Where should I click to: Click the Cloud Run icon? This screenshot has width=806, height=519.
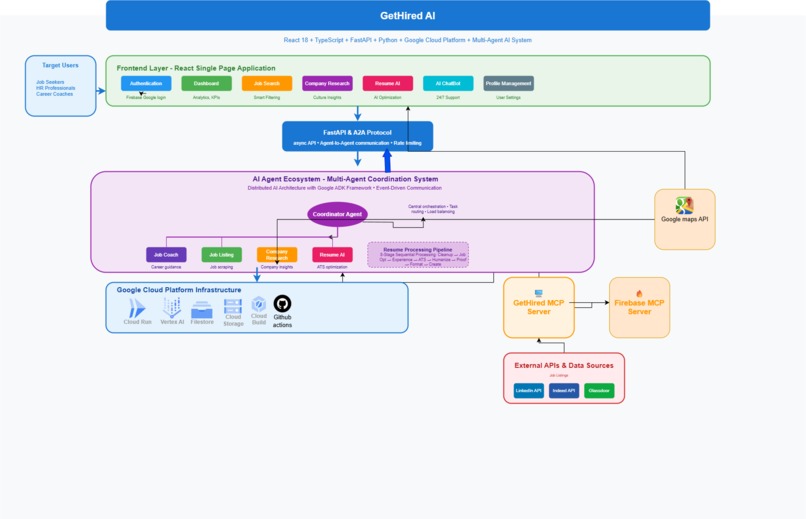137,308
